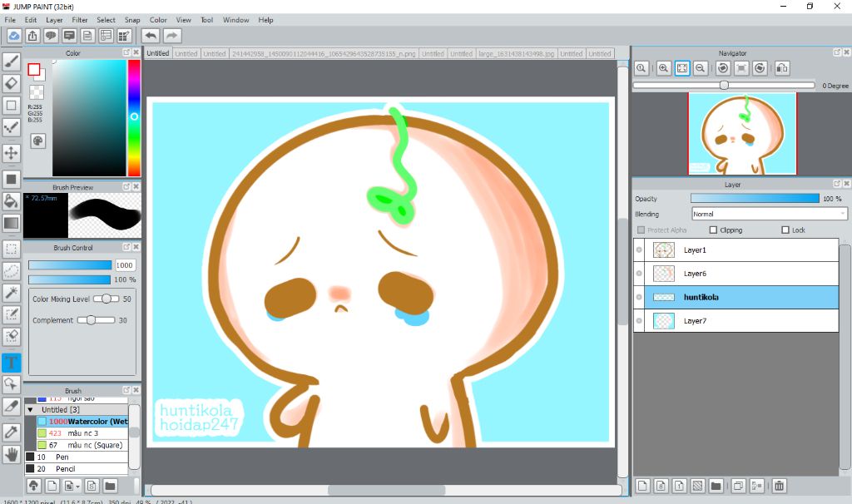This screenshot has width=852, height=504.
Task: Click the hue color strip
Action: click(134, 118)
